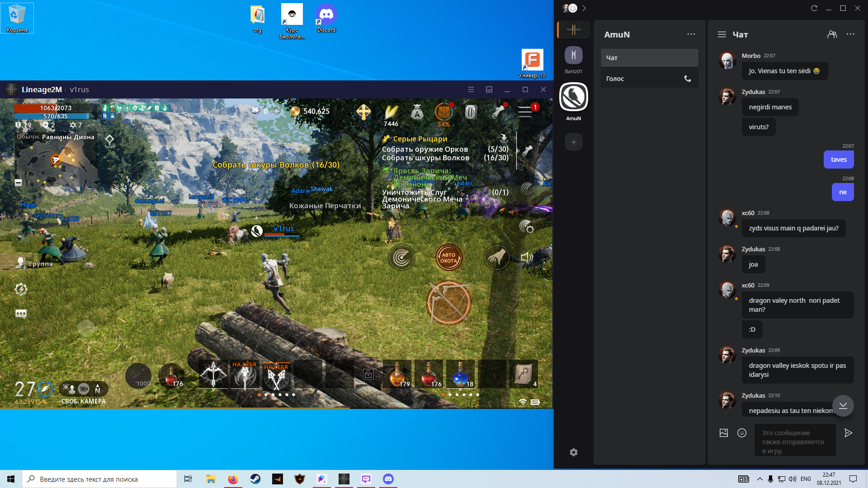Select the Серые Рыцари quest title
868x488 pixels.
420,139
